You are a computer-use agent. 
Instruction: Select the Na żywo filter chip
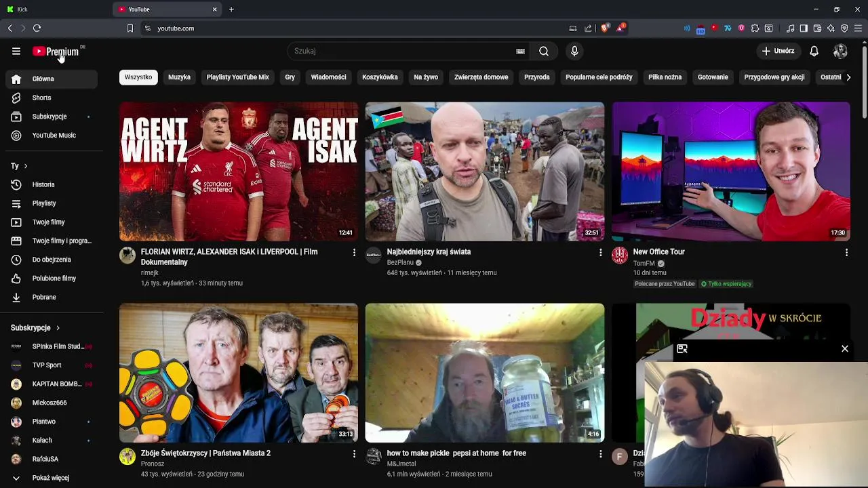(x=426, y=77)
